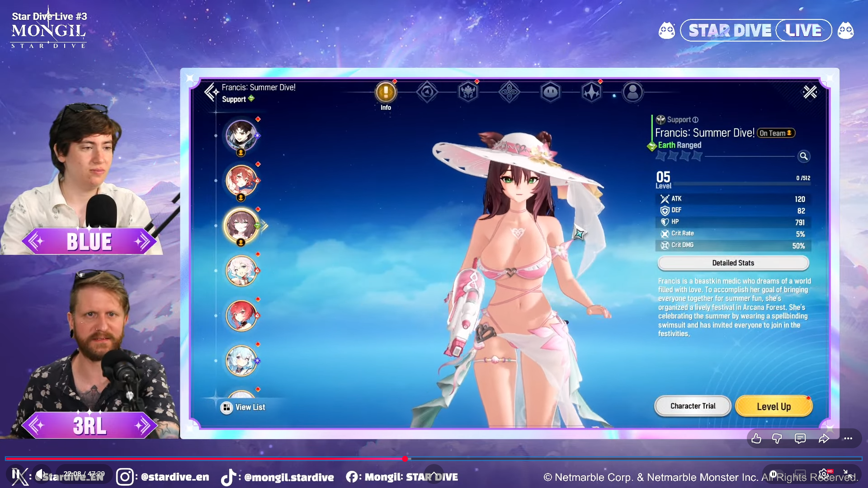Click the Instagram logo beside @stardive_en
Image resolution: width=868 pixels, height=488 pixels.
click(x=125, y=477)
